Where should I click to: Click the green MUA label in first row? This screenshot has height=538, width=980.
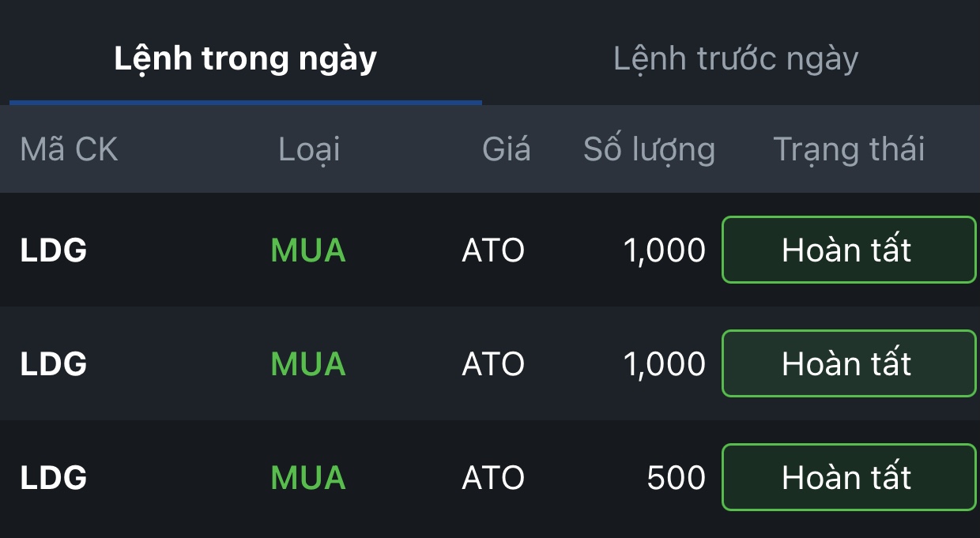pyautogui.click(x=308, y=250)
